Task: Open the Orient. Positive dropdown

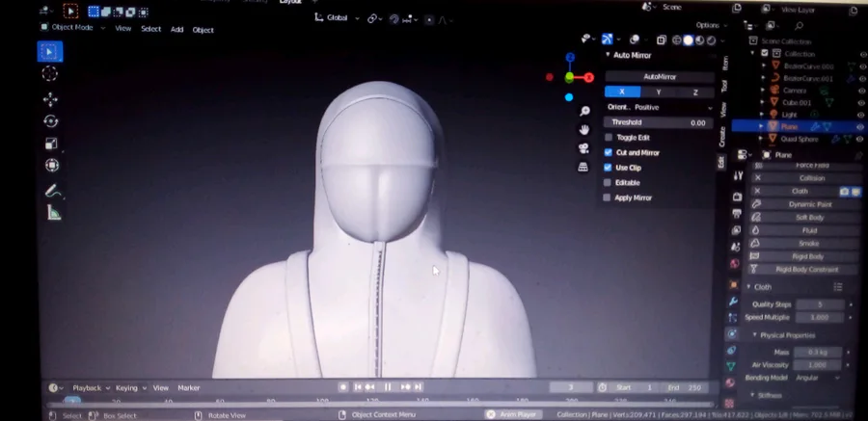Action: click(660, 107)
